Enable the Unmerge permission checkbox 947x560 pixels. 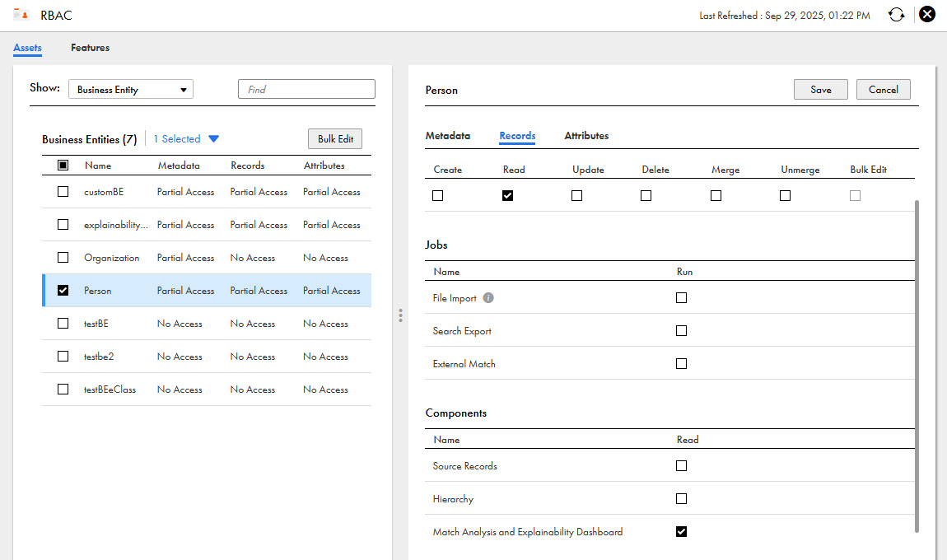point(785,196)
